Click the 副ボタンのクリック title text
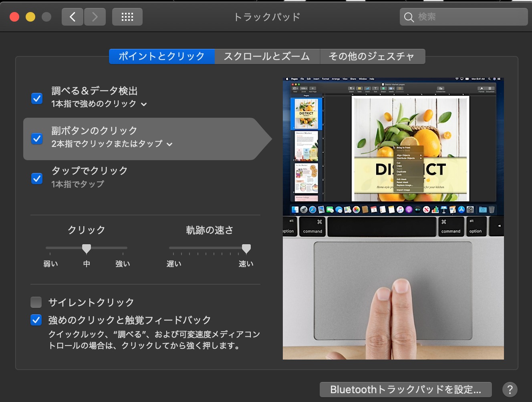Screen dimensions: 532x402 [95, 131]
